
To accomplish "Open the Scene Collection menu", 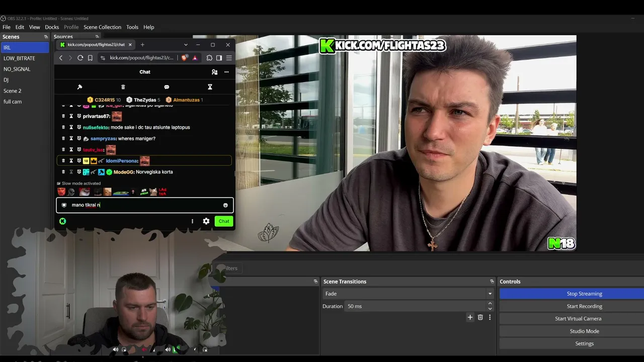I will point(102,27).
